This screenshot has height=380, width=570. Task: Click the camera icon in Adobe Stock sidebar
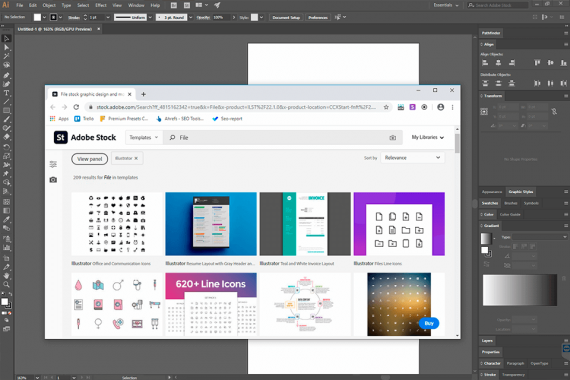click(53, 180)
